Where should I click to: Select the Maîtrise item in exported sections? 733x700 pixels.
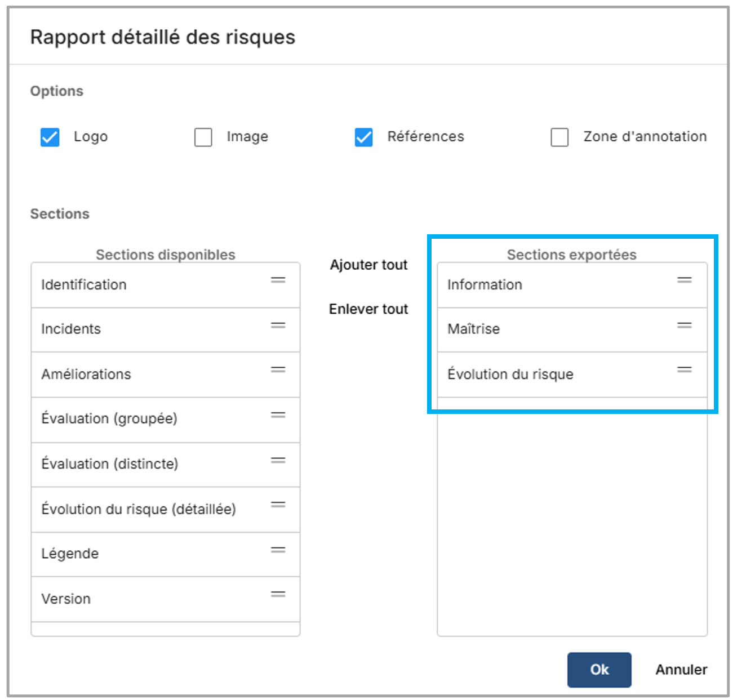(x=474, y=329)
